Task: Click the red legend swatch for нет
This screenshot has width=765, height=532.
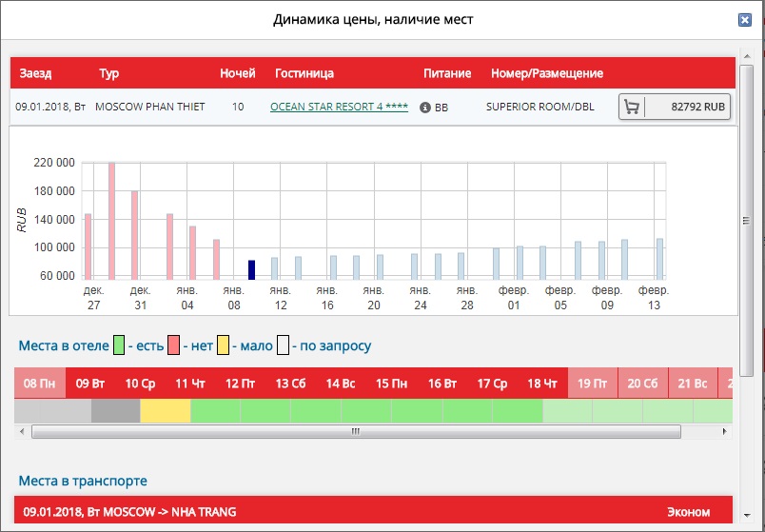Action: click(x=174, y=346)
